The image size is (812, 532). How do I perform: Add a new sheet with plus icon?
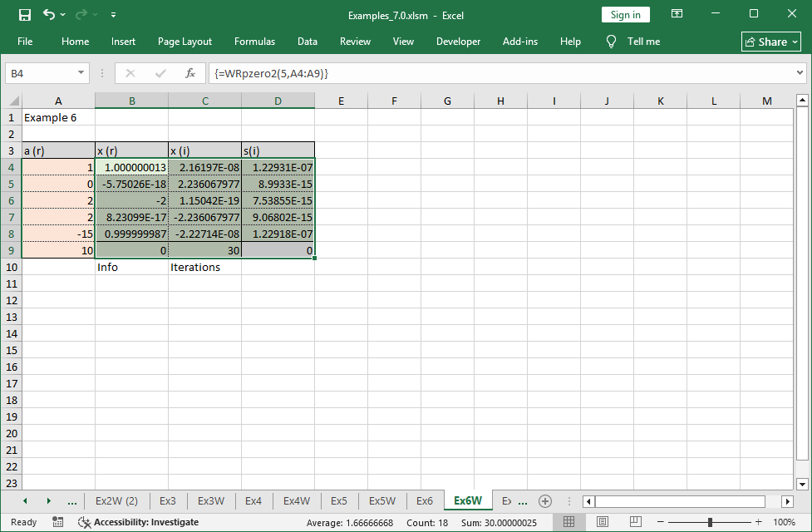pyautogui.click(x=545, y=501)
